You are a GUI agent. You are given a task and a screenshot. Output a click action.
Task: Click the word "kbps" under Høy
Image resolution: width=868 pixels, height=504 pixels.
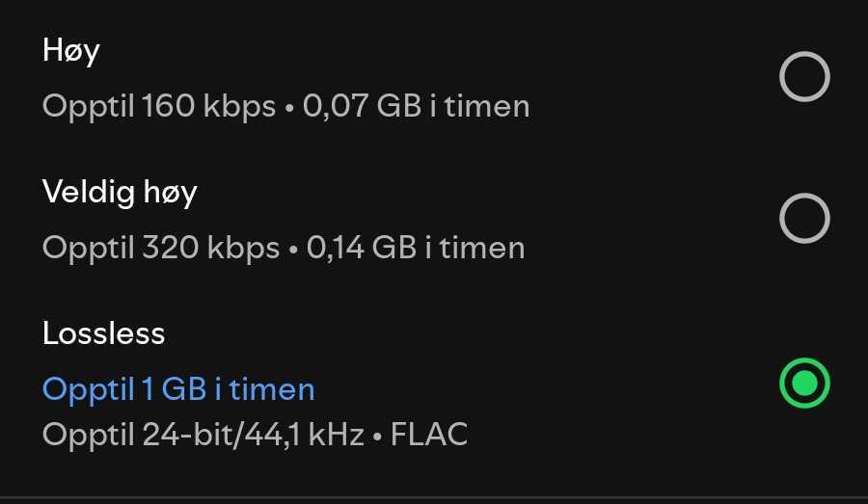point(239,106)
